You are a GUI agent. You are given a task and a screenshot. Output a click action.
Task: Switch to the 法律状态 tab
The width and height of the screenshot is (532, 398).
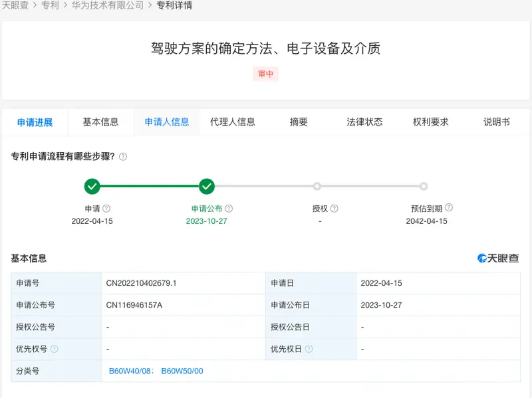pos(364,122)
